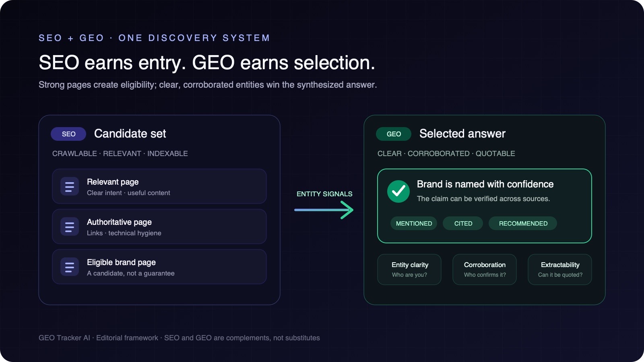Select the GEO badge pill
644x362 pixels.
click(394, 134)
